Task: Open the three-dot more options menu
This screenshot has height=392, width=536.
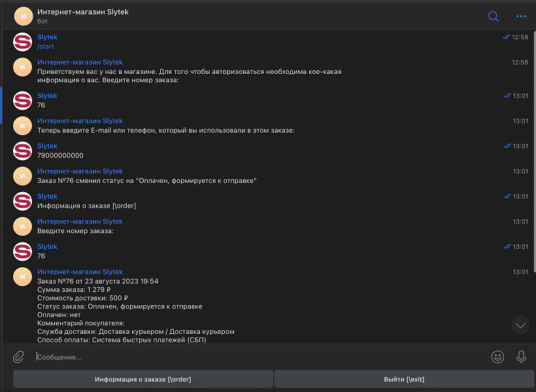Action: pyautogui.click(x=521, y=16)
